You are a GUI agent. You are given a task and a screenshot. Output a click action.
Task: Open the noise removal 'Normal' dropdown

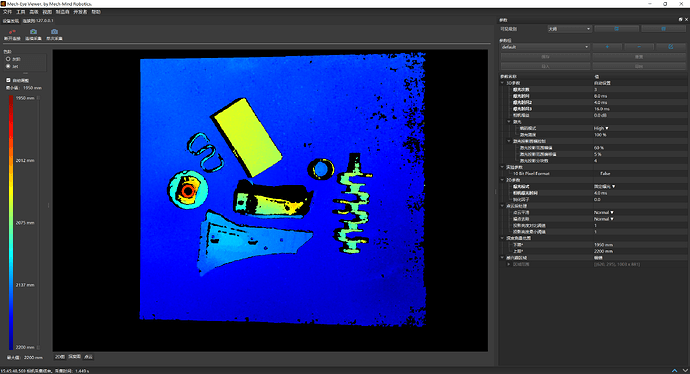click(604, 219)
